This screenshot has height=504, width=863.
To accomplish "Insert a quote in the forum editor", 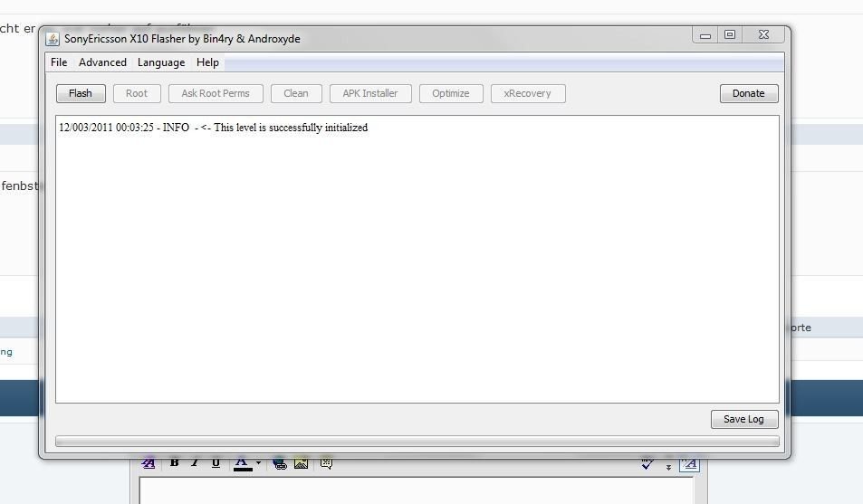I will [326, 463].
